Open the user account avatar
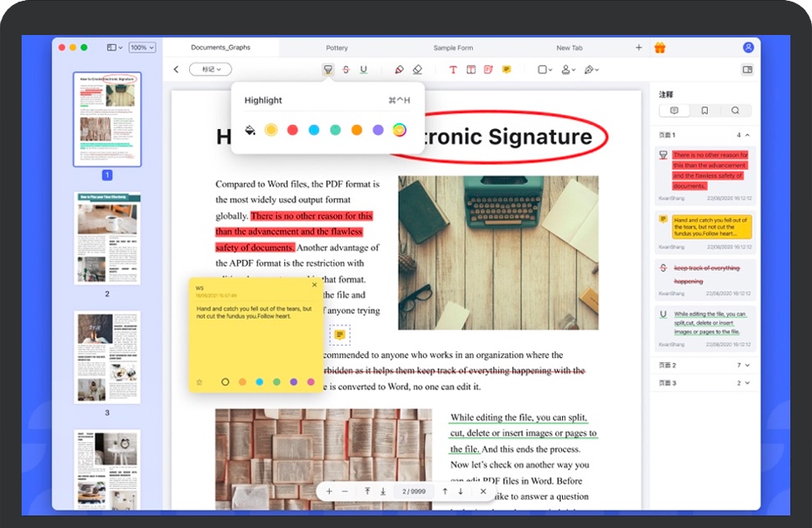The height and width of the screenshot is (528, 812). point(748,47)
